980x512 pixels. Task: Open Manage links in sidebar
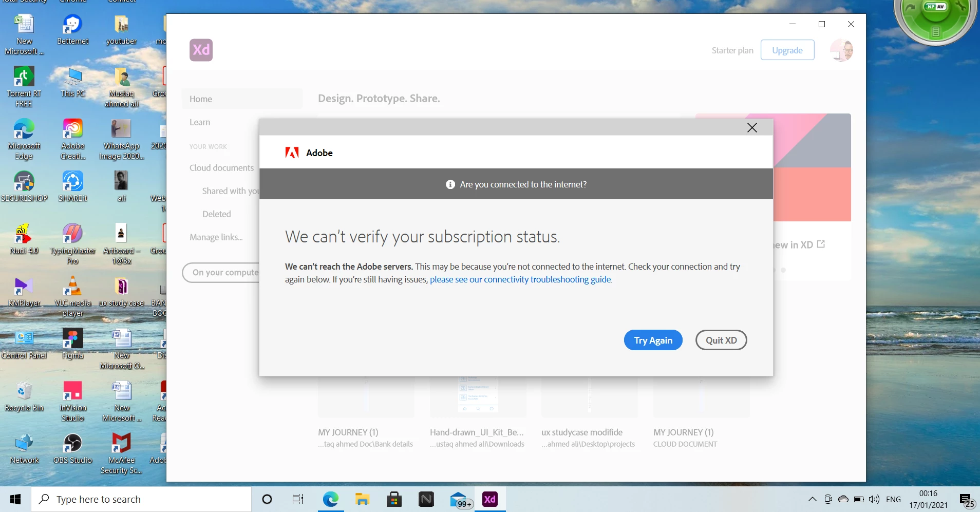[216, 237]
